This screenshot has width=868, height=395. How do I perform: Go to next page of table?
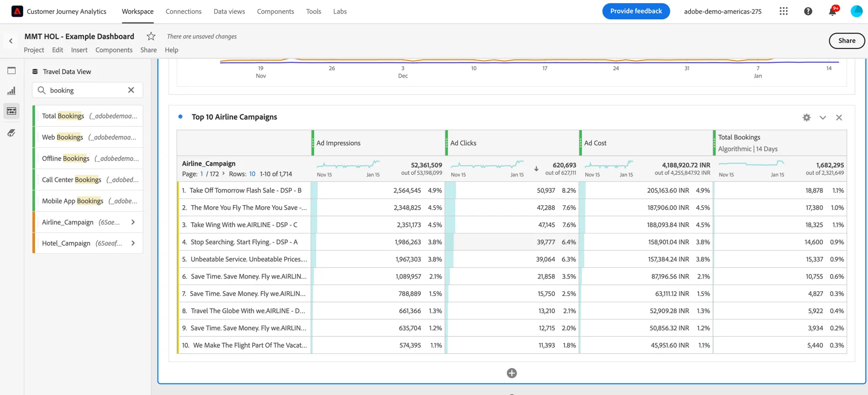224,174
